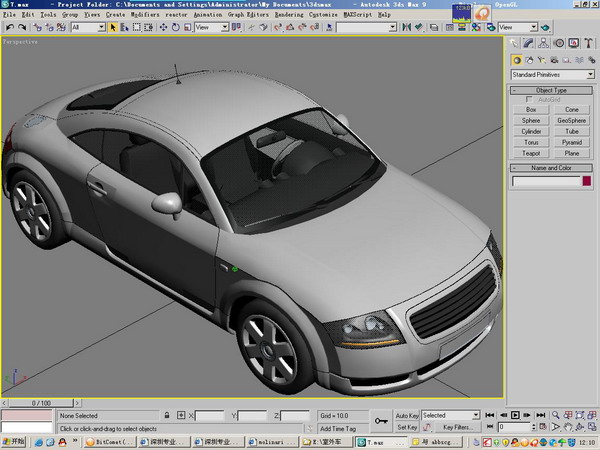The image size is (600, 450).
Task: Click the time slider showing 0 / 100
Action: point(41,403)
